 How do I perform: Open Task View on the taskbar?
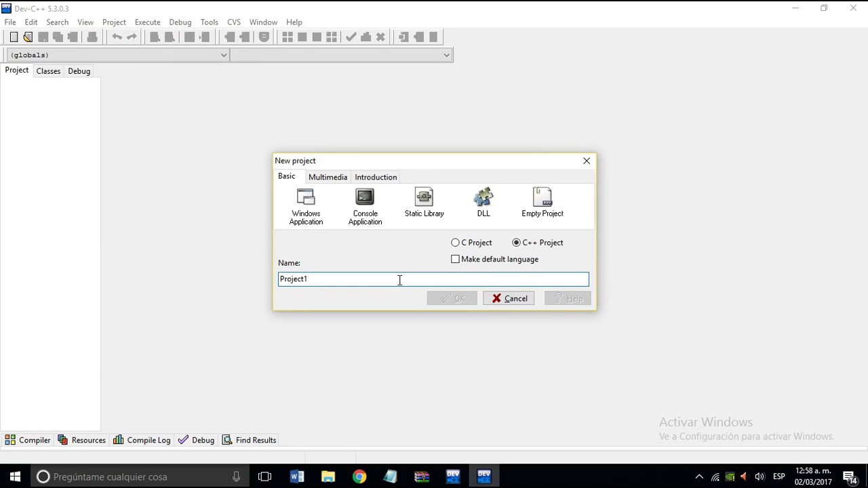coord(264,476)
